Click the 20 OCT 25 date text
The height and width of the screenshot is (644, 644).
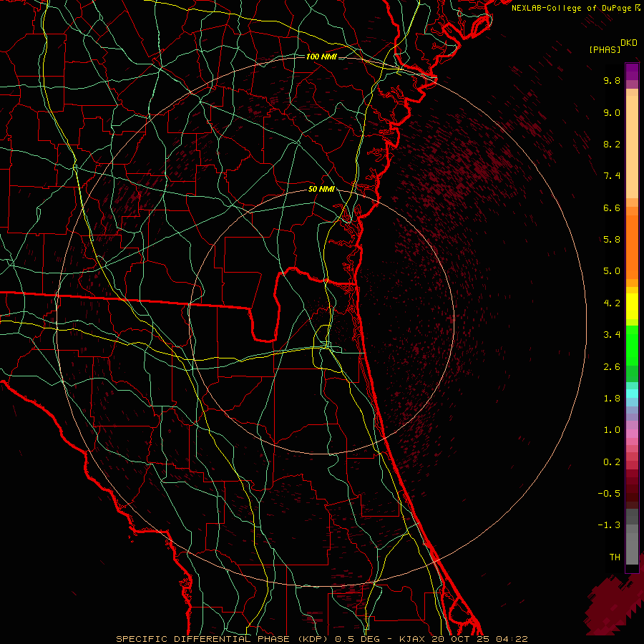click(462, 639)
